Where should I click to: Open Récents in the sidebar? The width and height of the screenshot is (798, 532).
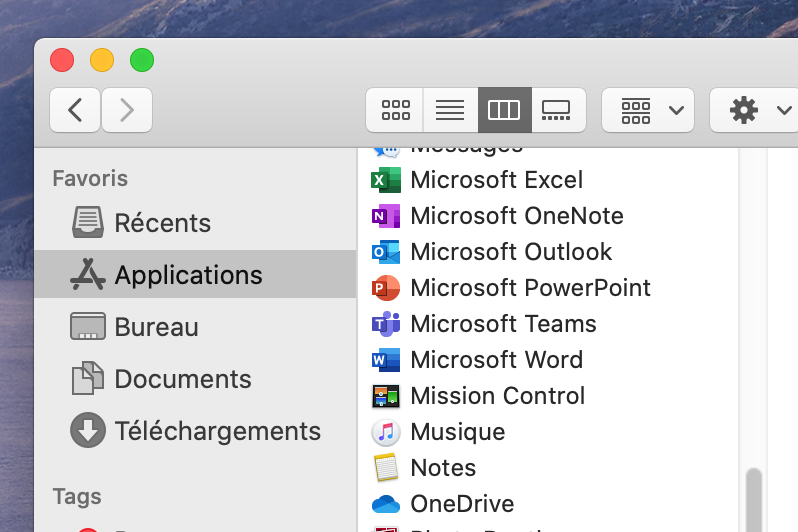[x=162, y=223]
